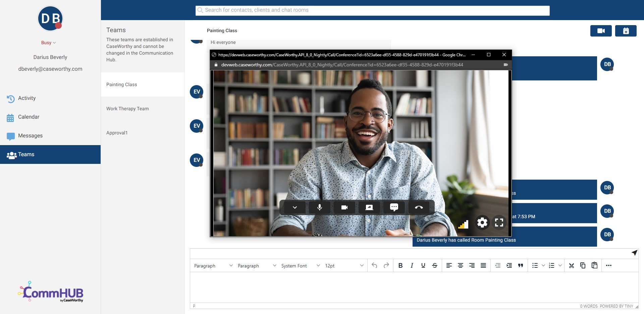Screen dimensions: 644x314
Task: Mute the microphone in the call
Action: click(320, 207)
